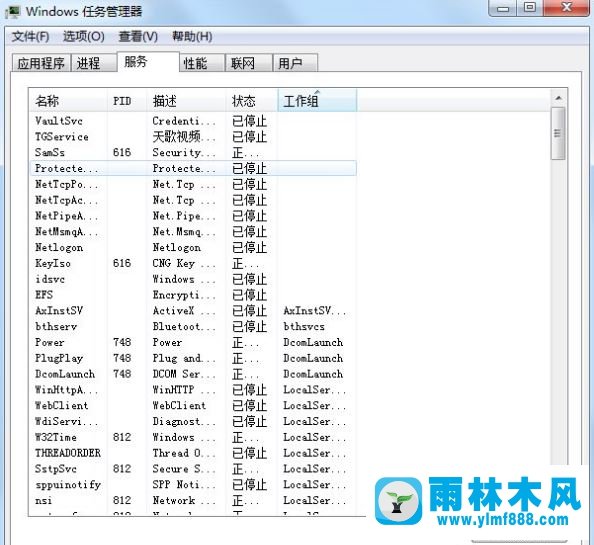This screenshot has height=545, width=594.
Task: Switch to the 进程 tab
Action: pos(94,63)
